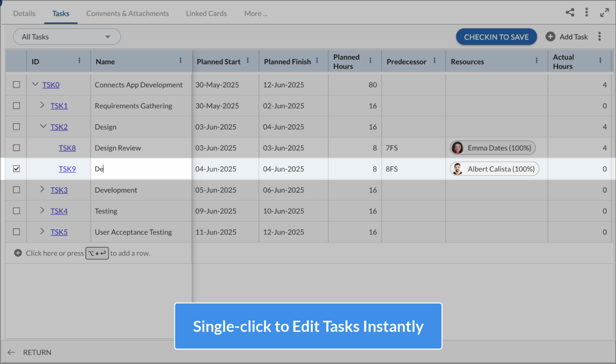Screen dimensions: 616x364
Task: Collapse the Design task subtree
Action: (x=43, y=126)
